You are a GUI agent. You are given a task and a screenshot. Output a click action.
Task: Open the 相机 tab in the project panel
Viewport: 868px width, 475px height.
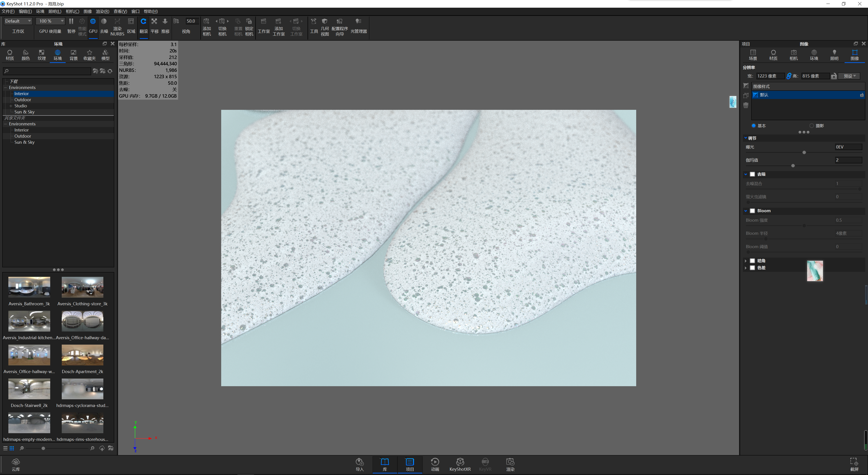click(794, 55)
